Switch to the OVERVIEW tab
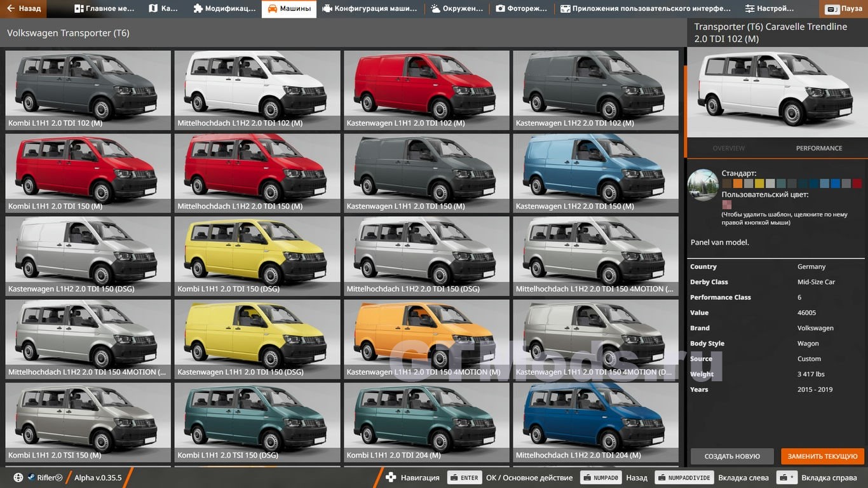 click(x=729, y=148)
